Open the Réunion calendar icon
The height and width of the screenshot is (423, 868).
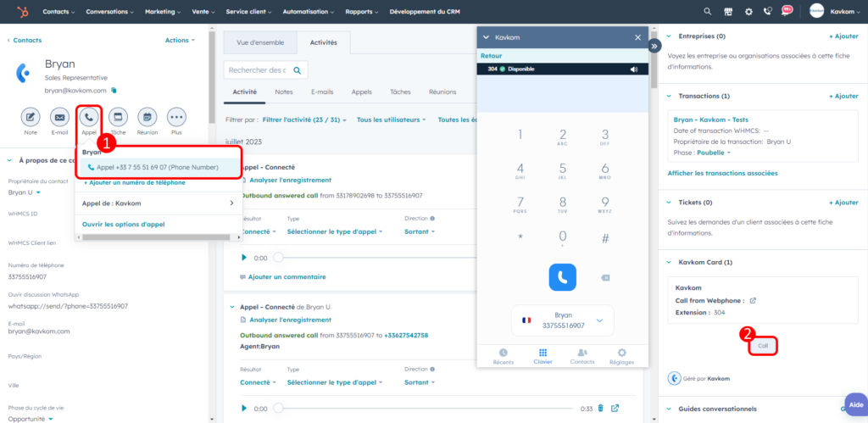[147, 117]
